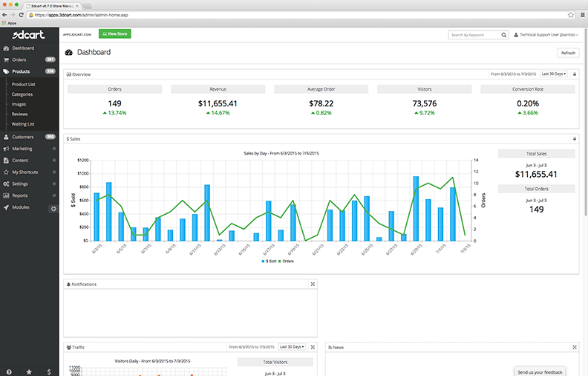Click the 3dcart logo
The image size is (588, 376).
[x=28, y=35]
